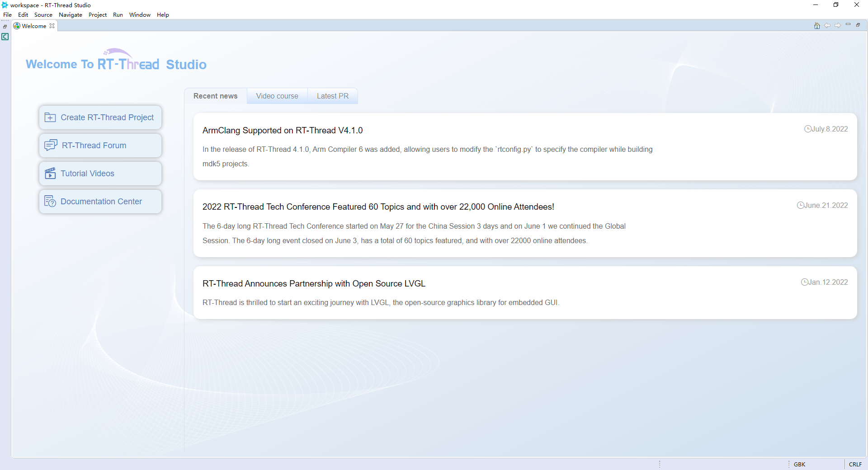Click the Home icon in Welcome toolbar
Viewport: 868px width, 470px height.
[817, 26]
